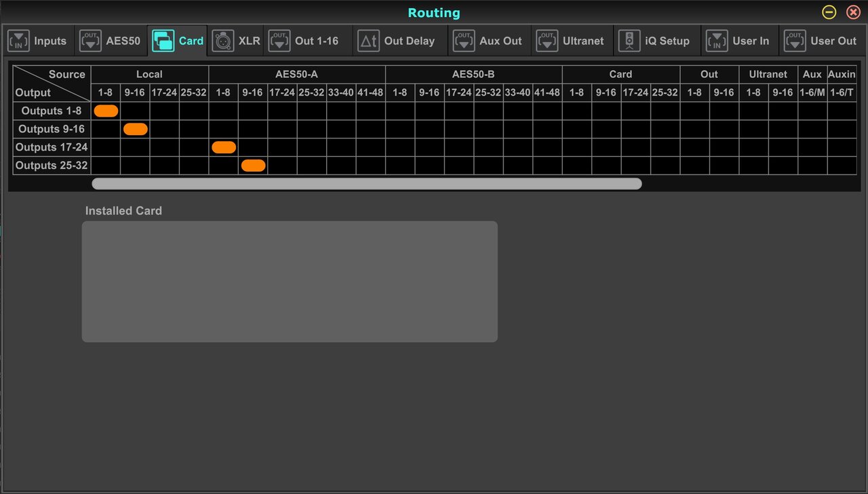Route Outputs 1-8 from Local 9-16
Screen dimensions: 868x494
(136, 111)
